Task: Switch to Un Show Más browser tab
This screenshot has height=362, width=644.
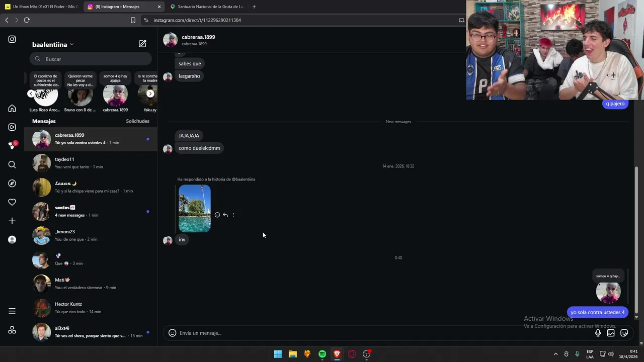Action: click(x=42, y=7)
